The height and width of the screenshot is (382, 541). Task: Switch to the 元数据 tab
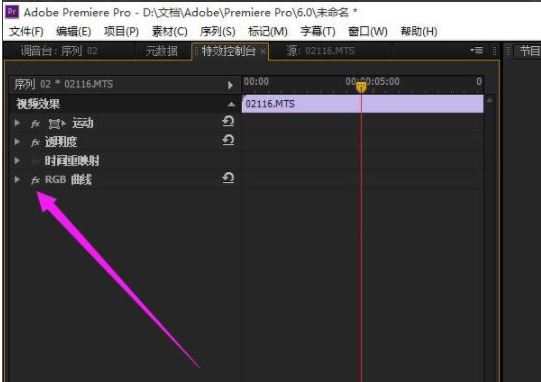coord(161,51)
